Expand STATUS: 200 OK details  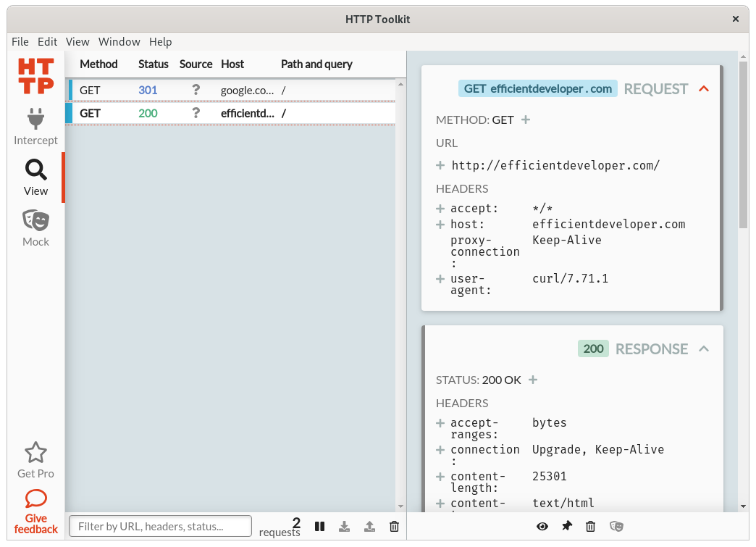coord(533,380)
